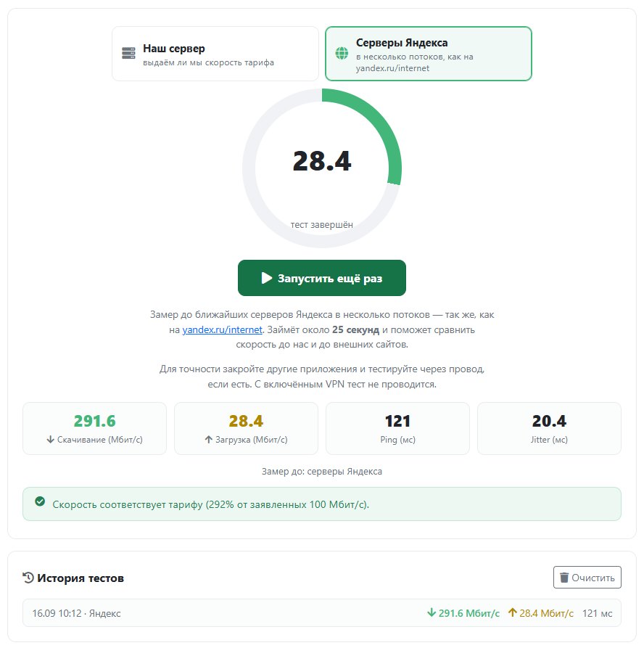Open the yandex.ru/internet link
Screen dimensions: 644x648
tap(222, 329)
